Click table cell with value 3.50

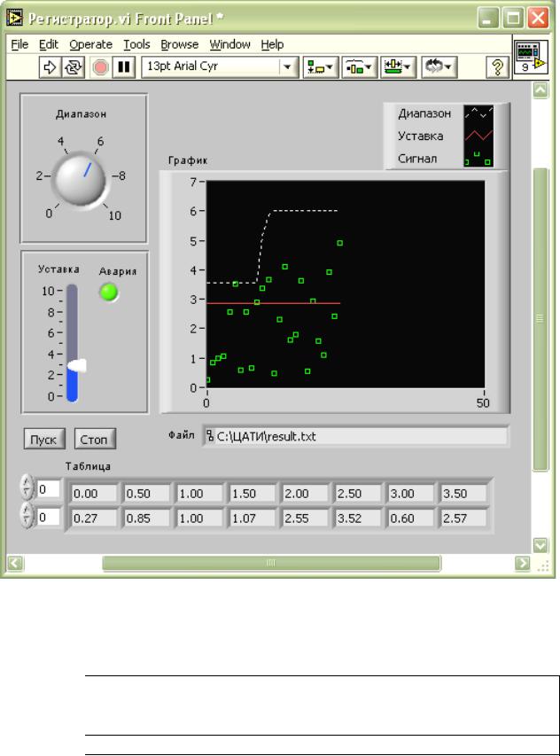463,494
